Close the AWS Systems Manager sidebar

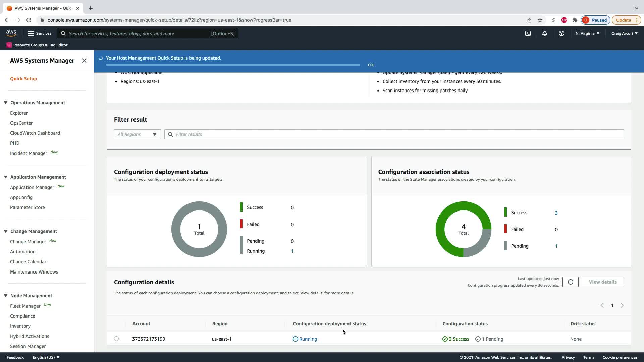84,61
